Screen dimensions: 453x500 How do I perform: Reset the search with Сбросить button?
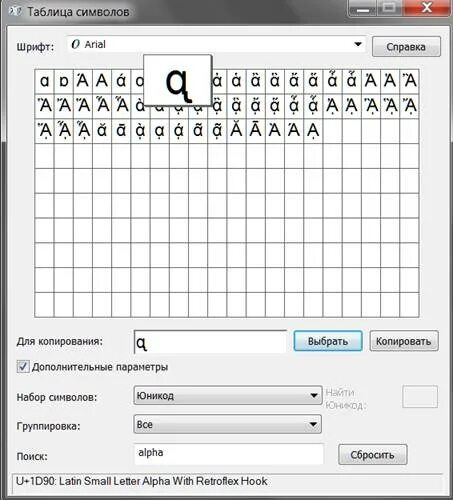click(x=372, y=455)
